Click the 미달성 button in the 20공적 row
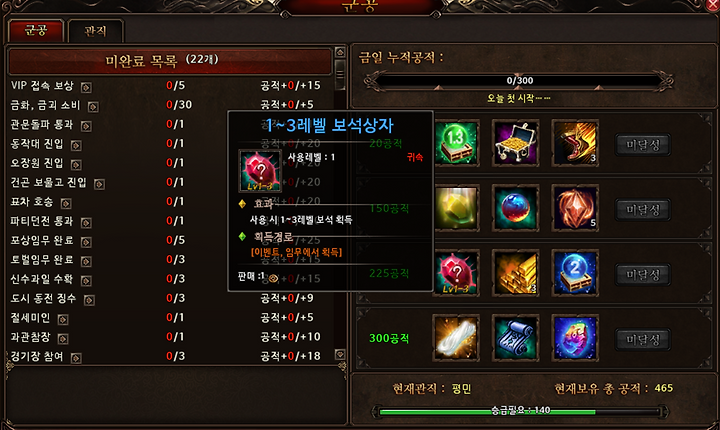This screenshot has height=430, width=720. click(x=643, y=145)
